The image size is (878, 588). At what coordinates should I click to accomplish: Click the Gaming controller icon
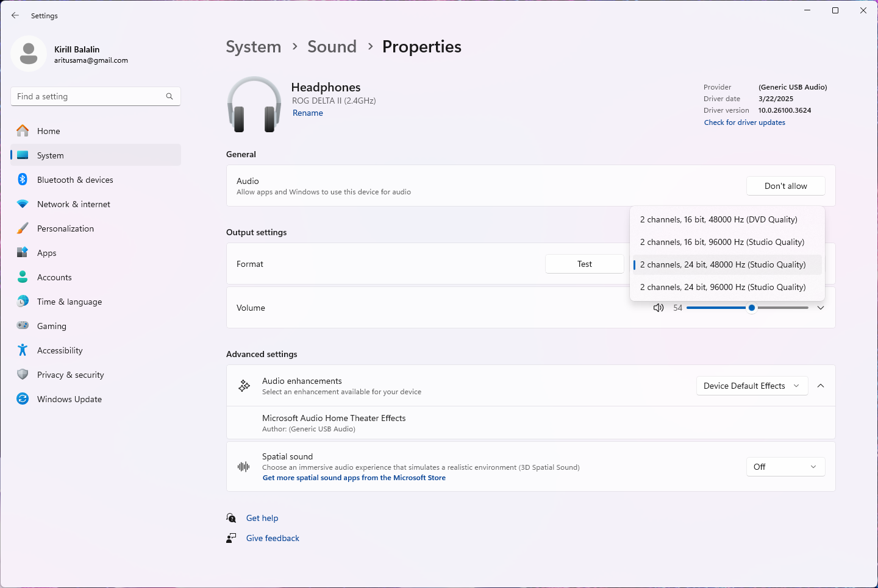pyautogui.click(x=23, y=326)
